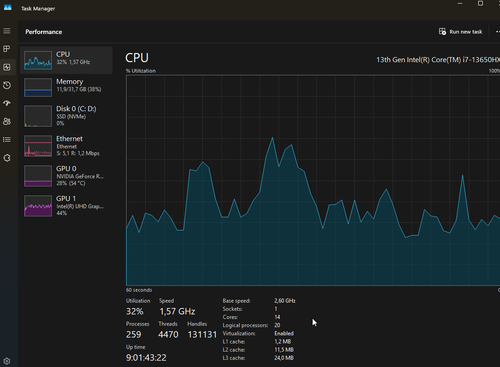The height and width of the screenshot is (367, 500).
Task: Click the Virtualization Enabled value
Action: [x=284, y=333]
